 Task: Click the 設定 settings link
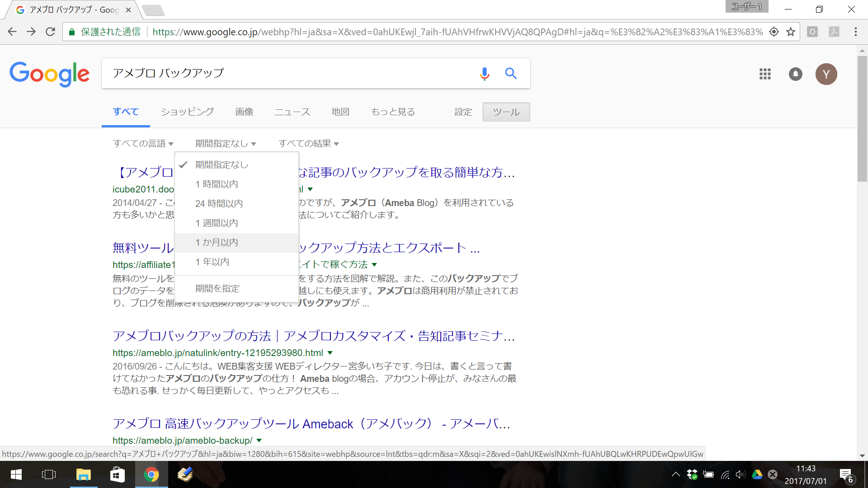pyautogui.click(x=463, y=112)
